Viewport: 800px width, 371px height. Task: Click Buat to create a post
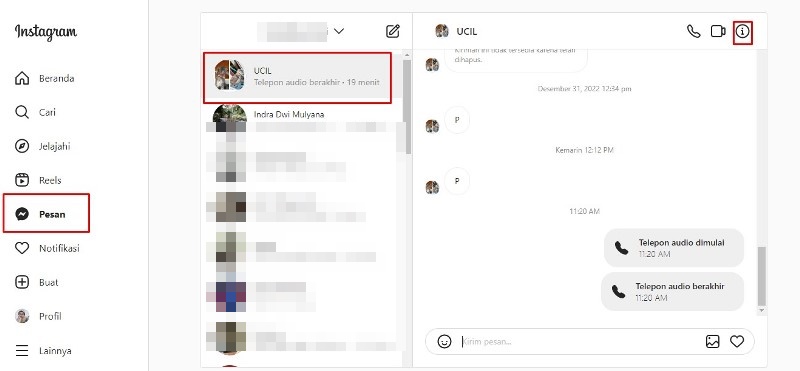pyautogui.click(x=36, y=282)
